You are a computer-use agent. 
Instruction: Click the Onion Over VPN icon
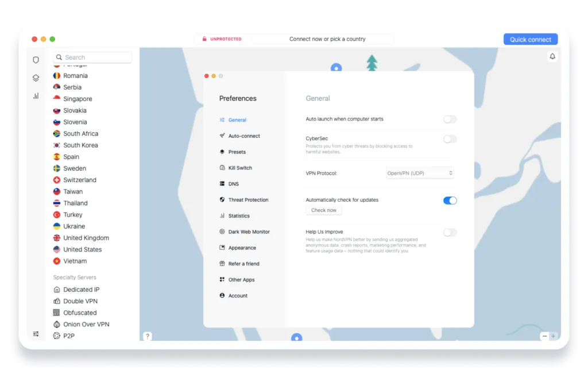coord(57,324)
